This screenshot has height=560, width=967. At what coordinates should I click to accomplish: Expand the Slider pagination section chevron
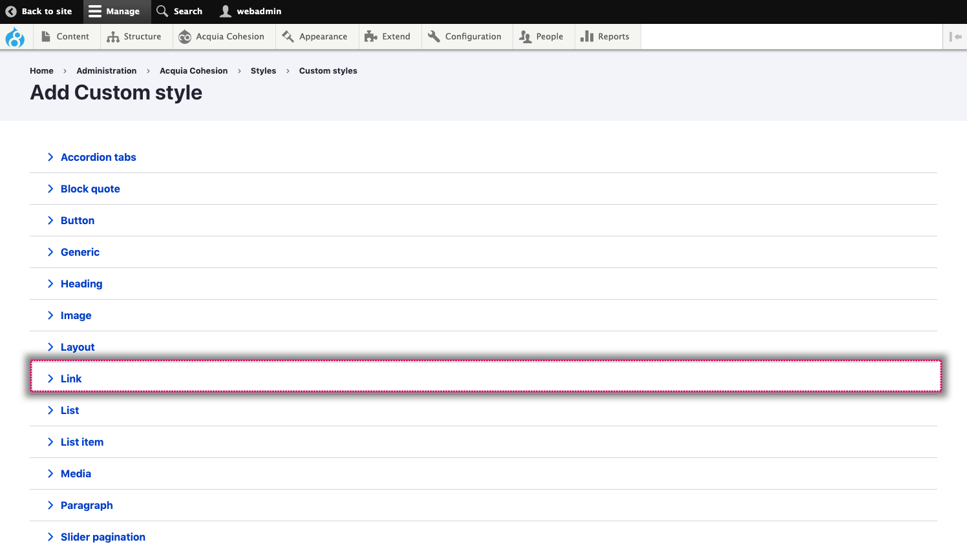[50, 537]
